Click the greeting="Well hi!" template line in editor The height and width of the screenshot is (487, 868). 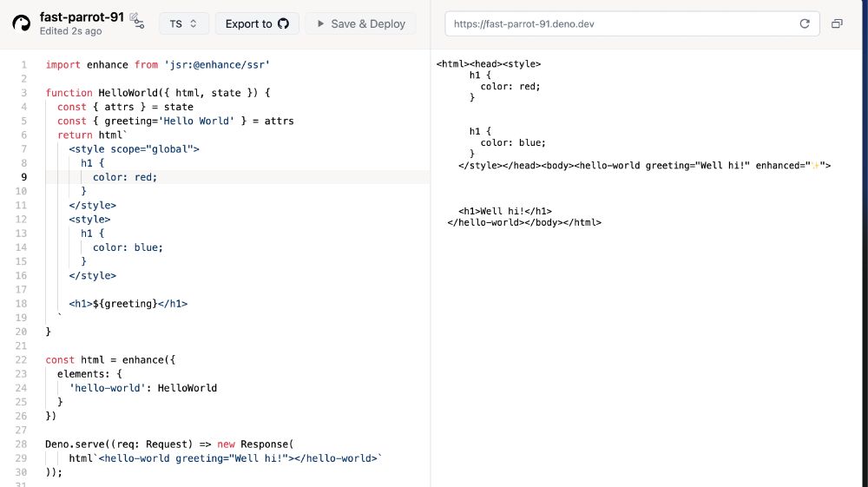[x=226, y=458]
